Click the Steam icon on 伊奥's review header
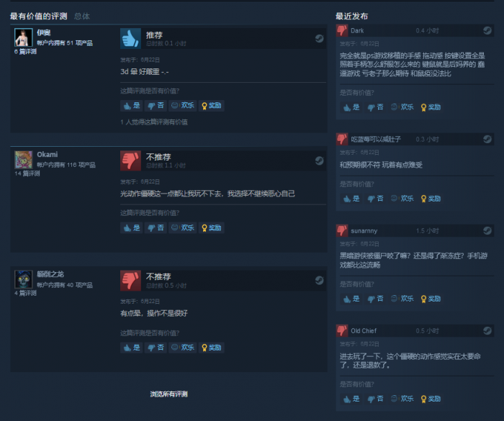 coord(319,39)
